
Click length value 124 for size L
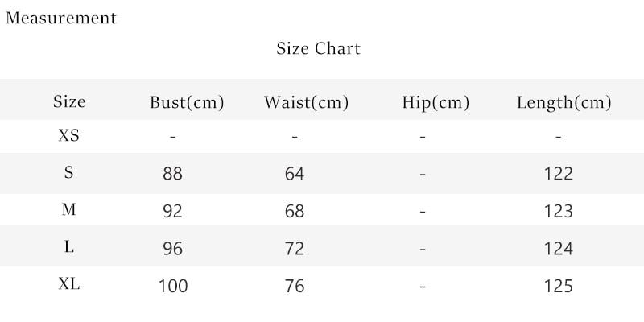(x=559, y=249)
